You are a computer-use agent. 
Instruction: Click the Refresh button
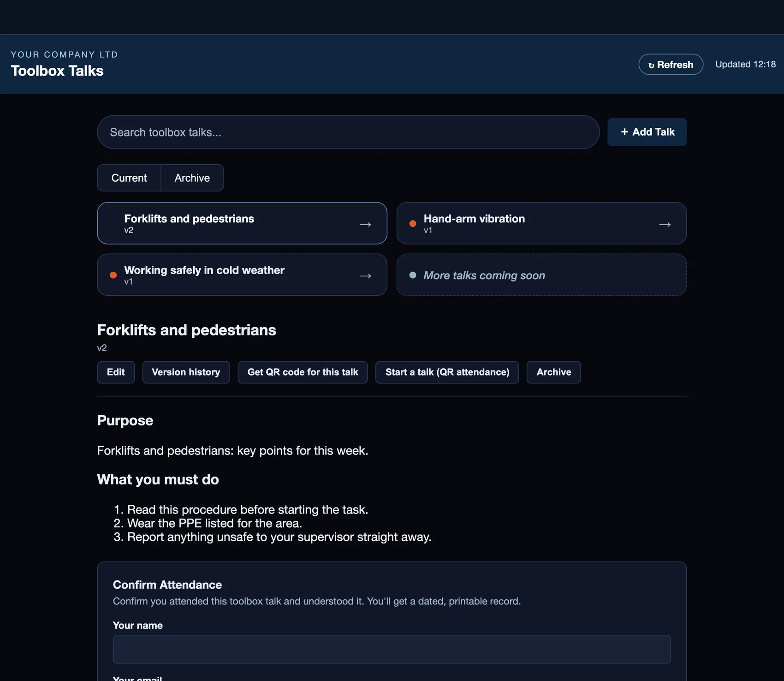(x=671, y=65)
